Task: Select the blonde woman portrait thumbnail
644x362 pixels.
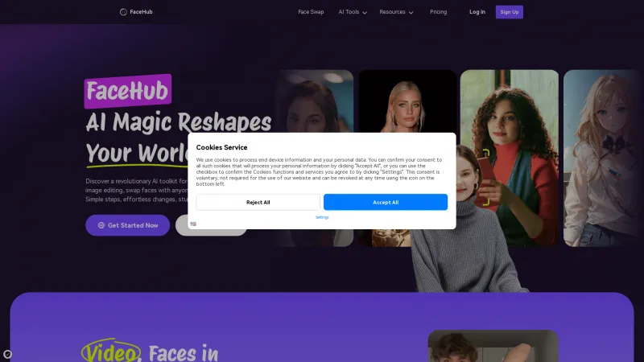Action: tap(407, 101)
